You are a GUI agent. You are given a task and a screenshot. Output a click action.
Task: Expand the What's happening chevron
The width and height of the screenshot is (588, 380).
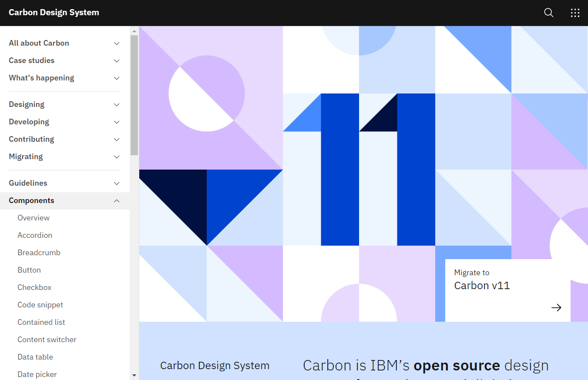[117, 78]
